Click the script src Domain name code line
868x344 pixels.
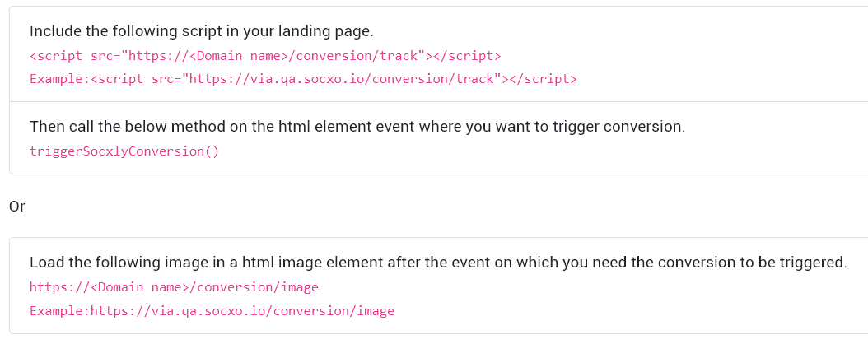coord(265,56)
